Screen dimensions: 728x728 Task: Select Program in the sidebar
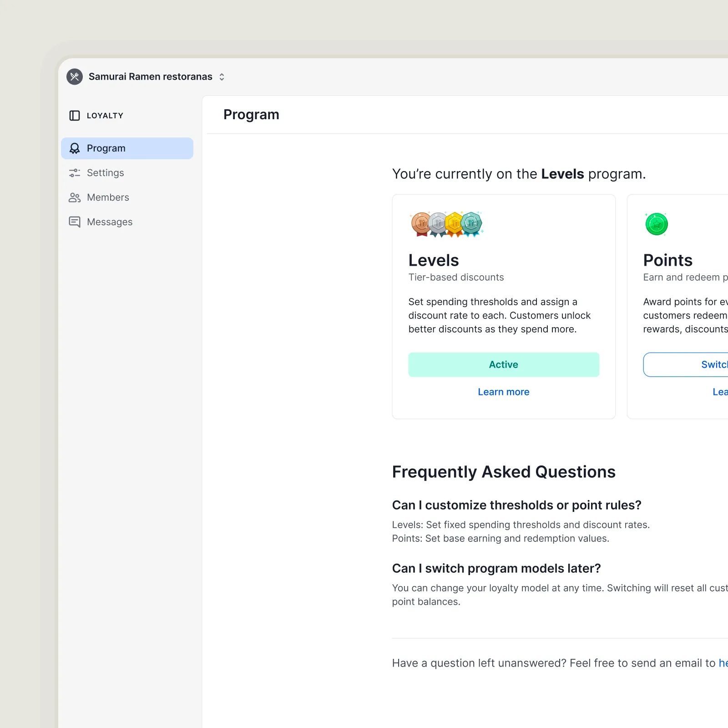pyautogui.click(x=127, y=148)
